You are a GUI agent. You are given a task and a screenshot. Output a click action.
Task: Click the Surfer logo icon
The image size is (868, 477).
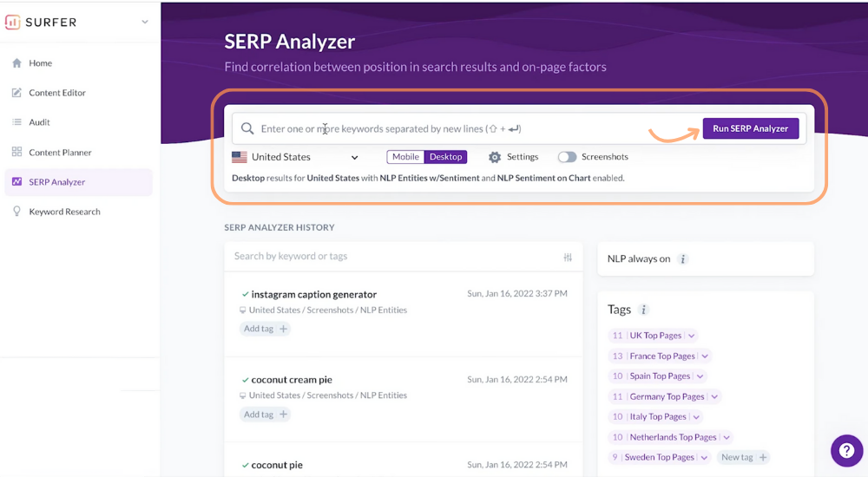[12, 23]
